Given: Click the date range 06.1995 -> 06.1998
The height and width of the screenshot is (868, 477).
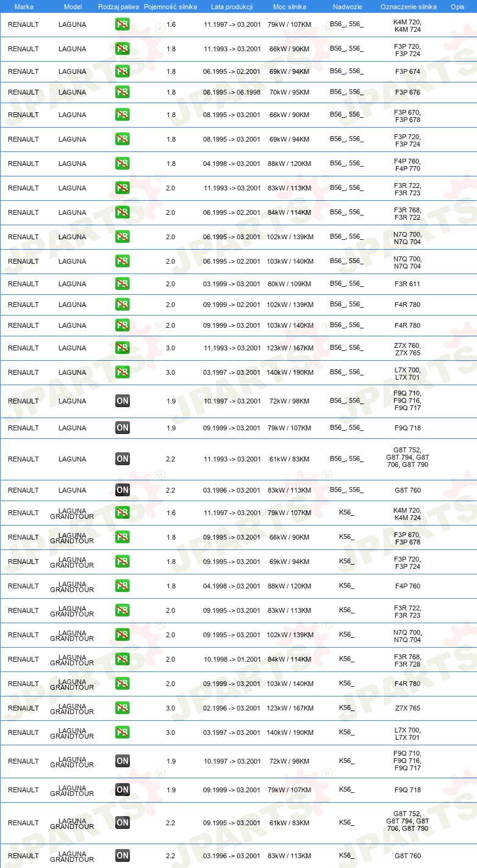Looking at the screenshot, I should click(232, 92).
